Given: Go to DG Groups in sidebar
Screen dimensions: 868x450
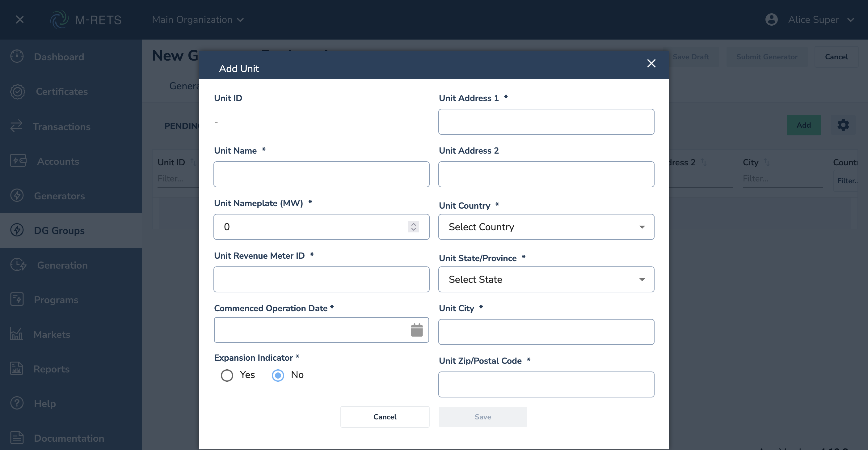Looking at the screenshot, I should tap(59, 231).
